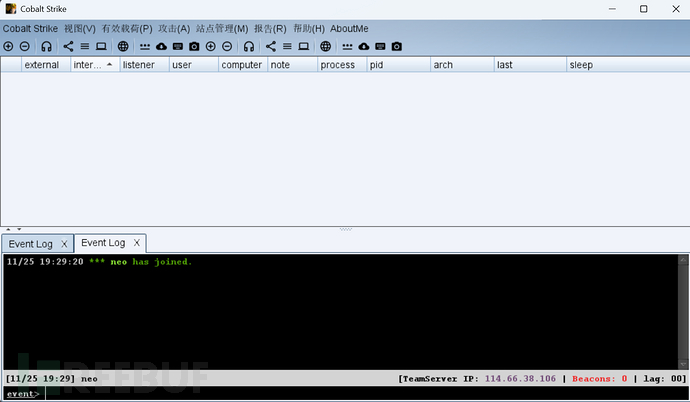Open the 视图(V) menu
The width and height of the screenshot is (690, 402).
pos(80,28)
